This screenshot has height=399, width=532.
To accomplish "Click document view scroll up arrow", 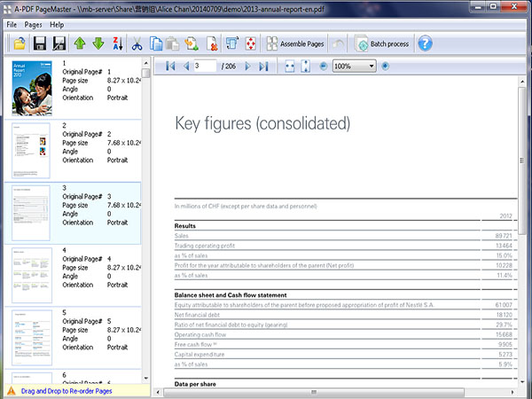I will click(x=522, y=82).
